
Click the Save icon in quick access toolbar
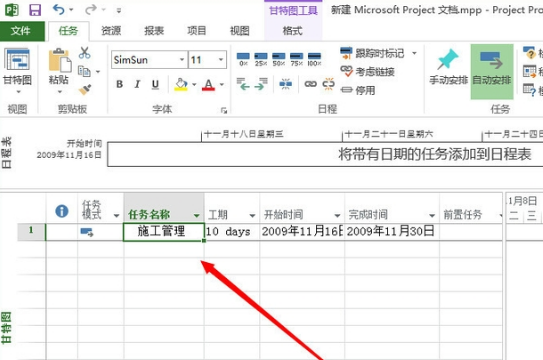[x=35, y=10]
